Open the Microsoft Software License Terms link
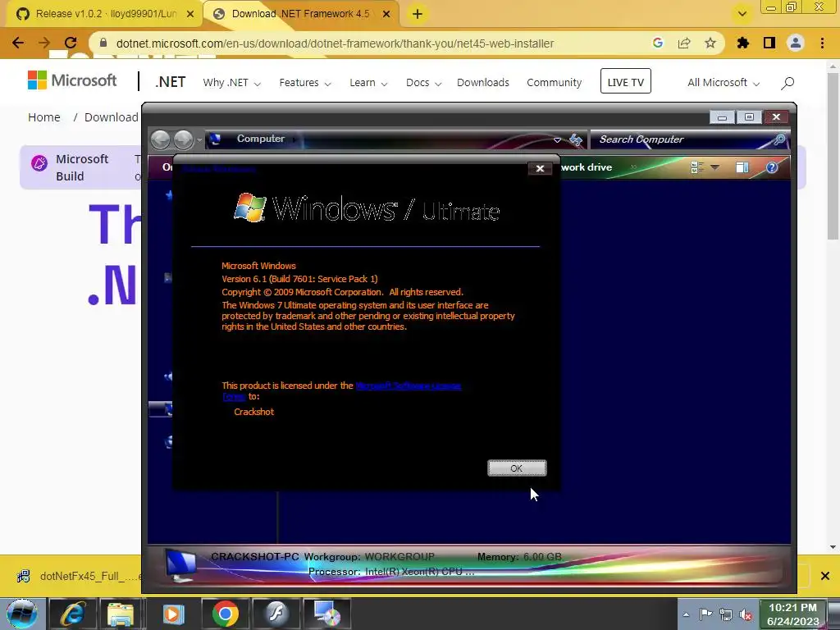 click(x=408, y=386)
